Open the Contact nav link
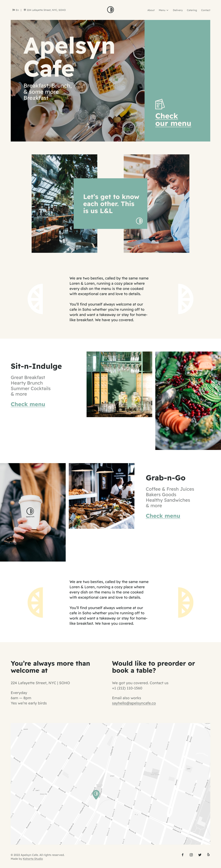The image size is (221, 868). tap(205, 10)
